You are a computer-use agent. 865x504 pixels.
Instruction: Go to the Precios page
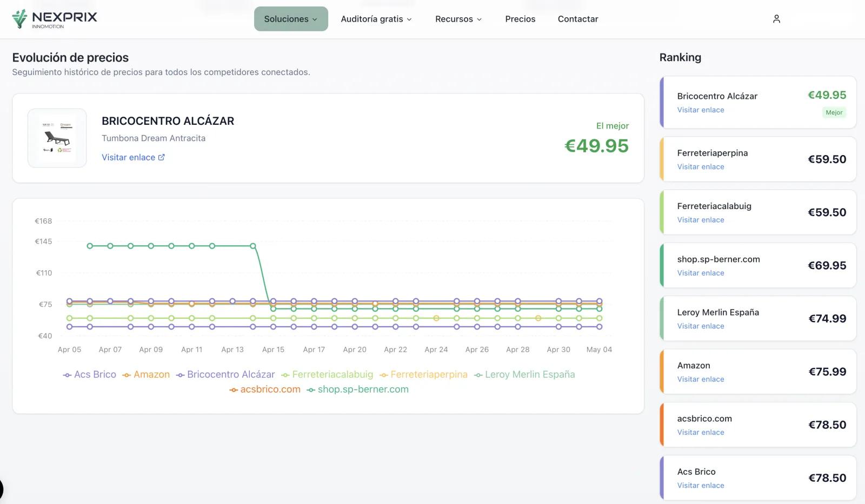(520, 19)
